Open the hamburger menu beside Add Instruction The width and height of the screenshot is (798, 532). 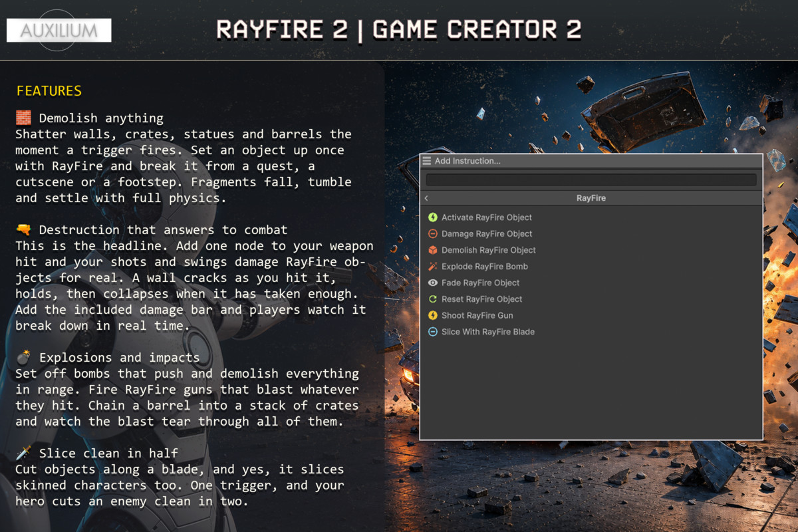(427, 161)
